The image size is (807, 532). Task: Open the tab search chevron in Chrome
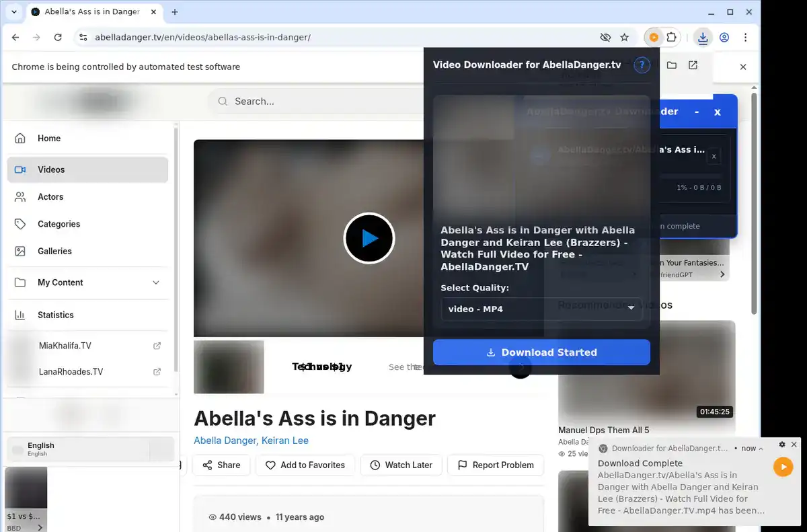13,11
